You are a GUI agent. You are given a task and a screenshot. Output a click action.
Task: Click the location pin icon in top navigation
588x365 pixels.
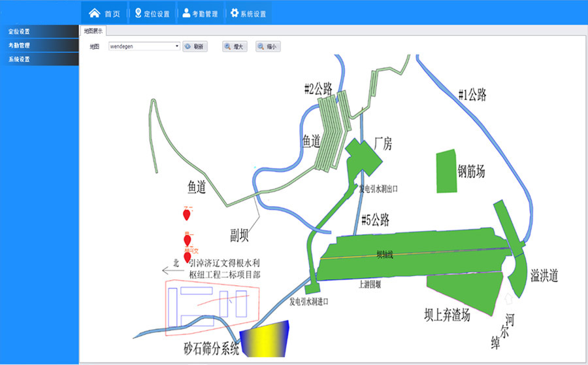(x=138, y=13)
